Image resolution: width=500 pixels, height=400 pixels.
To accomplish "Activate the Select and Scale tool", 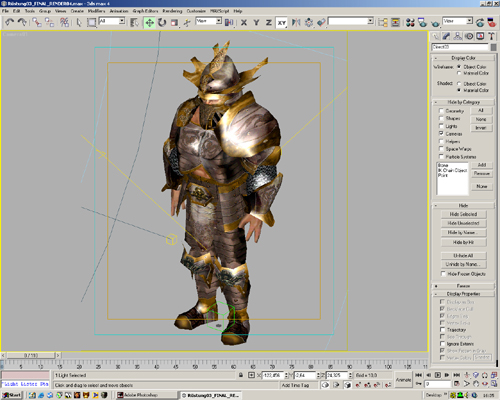I will 174,22.
